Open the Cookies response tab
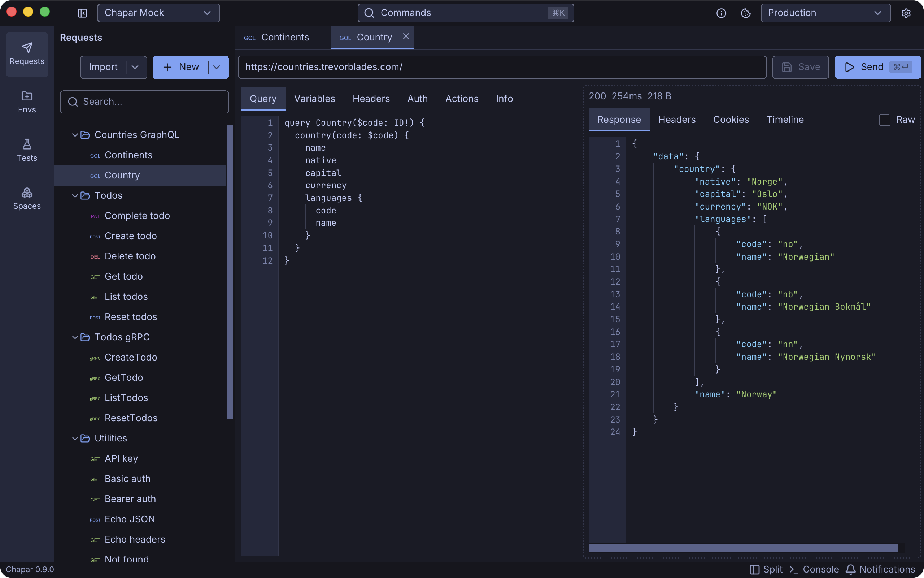The width and height of the screenshot is (924, 578). coord(731,120)
